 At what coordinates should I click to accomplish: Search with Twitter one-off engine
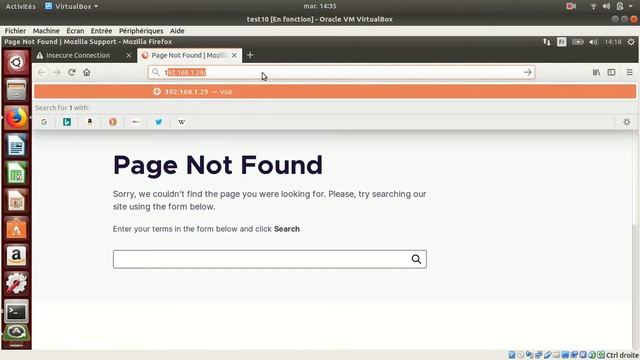click(159, 122)
